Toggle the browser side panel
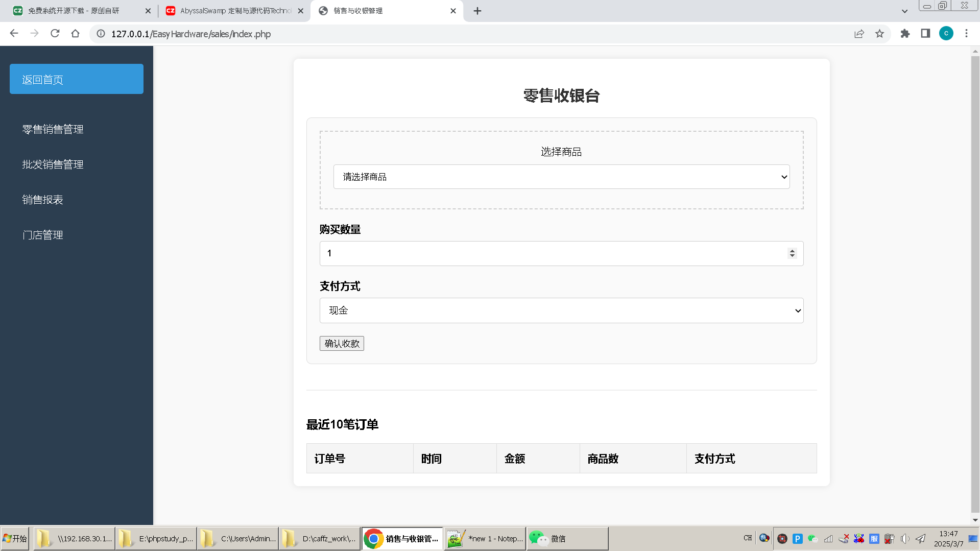 click(925, 34)
